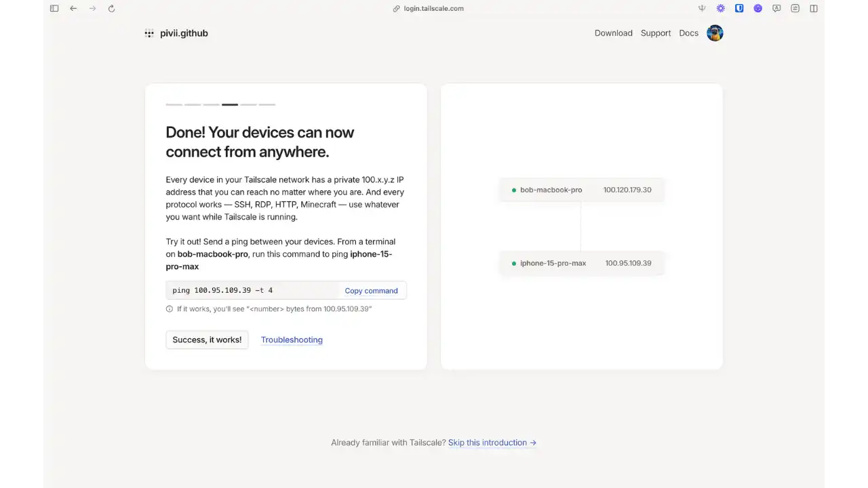Click the purple flower extension icon
868x488 pixels.
pos(720,8)
